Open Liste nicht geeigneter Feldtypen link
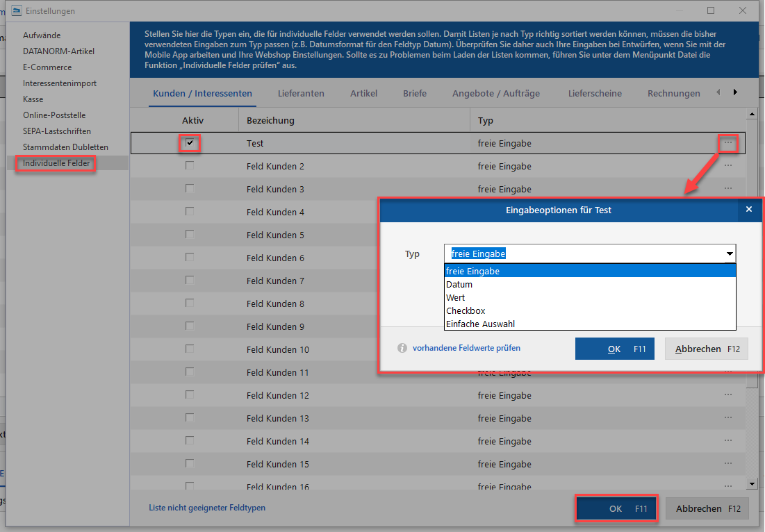The height and width of the screenshot is (532, 765). click(x=207, y=508)
